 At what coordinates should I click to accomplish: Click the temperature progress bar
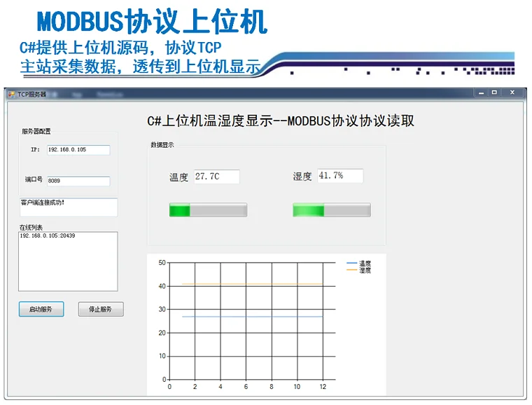[208, 210]
